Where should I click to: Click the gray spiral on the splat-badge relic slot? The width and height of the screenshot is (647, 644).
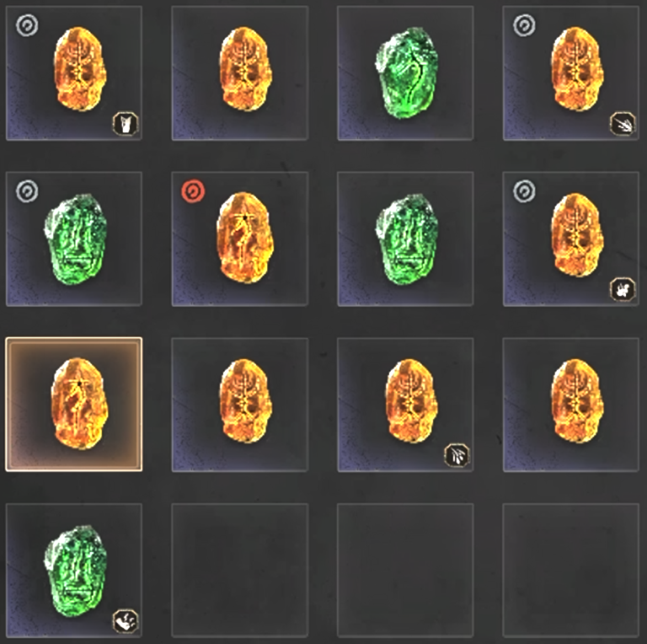525,191
